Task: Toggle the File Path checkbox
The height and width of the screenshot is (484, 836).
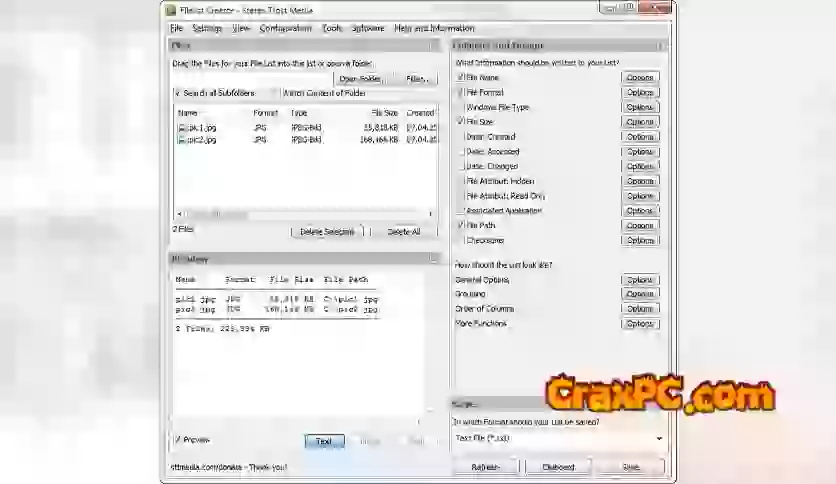Action: pyautogui.click(x=461, y=225)
